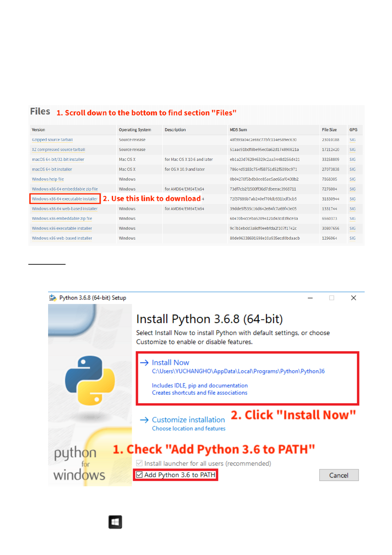This screenshot has width=392, height=555.
Task: Click the Operating System column header
Action: (x=135, y=130)
